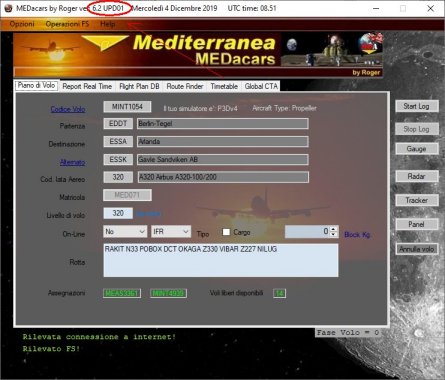Click the MEDacars app icon in title bar
The image size is (445, 380).
coord(8,8)
